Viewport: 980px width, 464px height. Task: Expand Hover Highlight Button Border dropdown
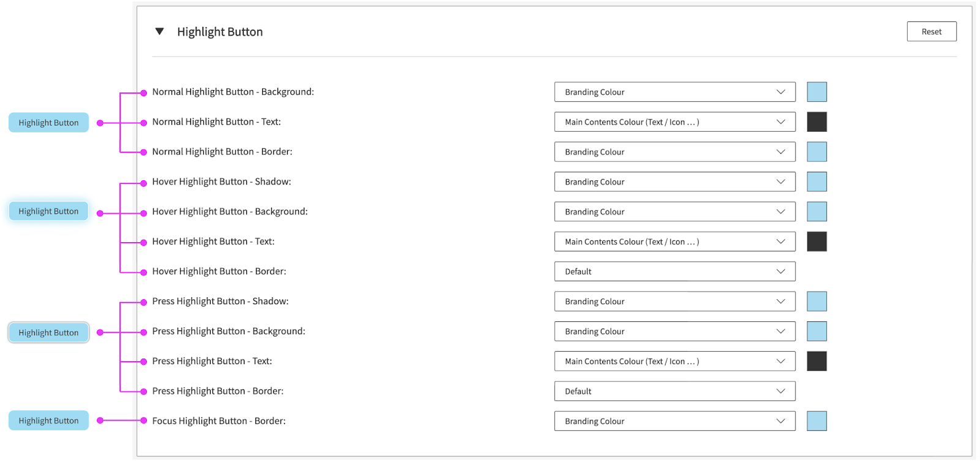(674, 272)
